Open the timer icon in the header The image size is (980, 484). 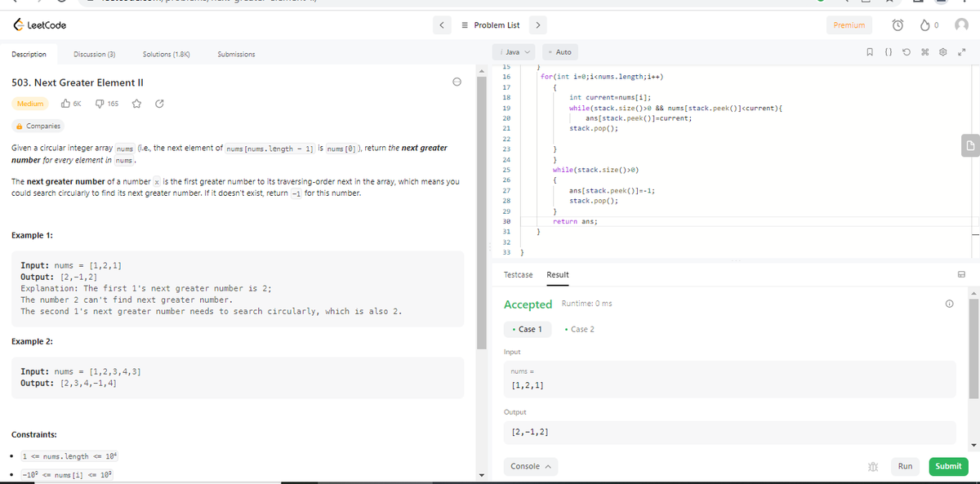click(x=898, y=24)
